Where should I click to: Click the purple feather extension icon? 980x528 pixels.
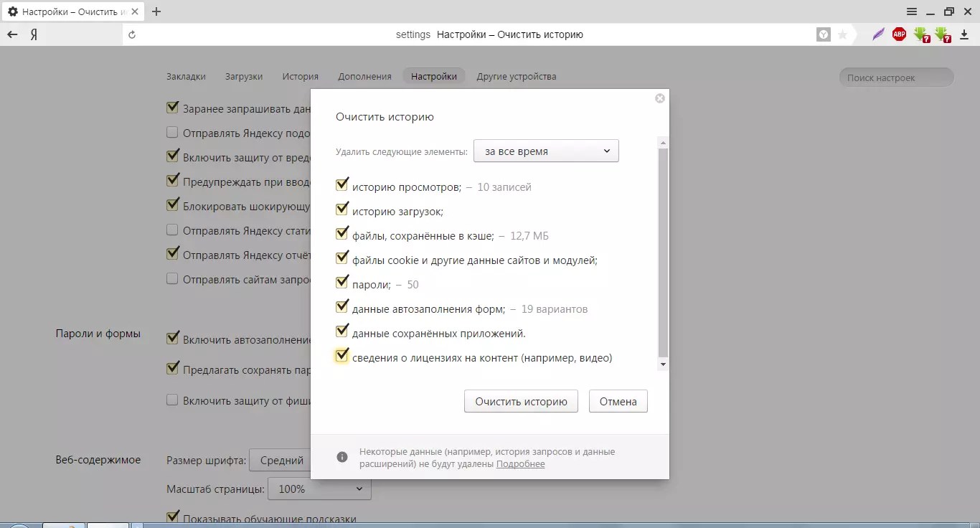coord(878,34)
